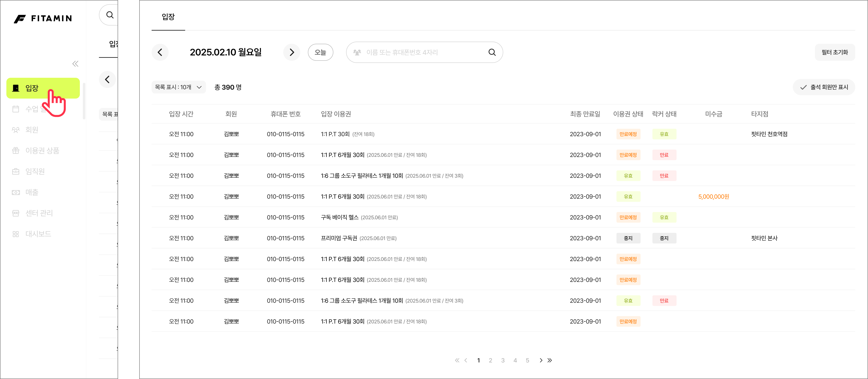This screenshot has height=379, width=868.
Task: Click next page single arrow
Action: [x=541, y=361]
